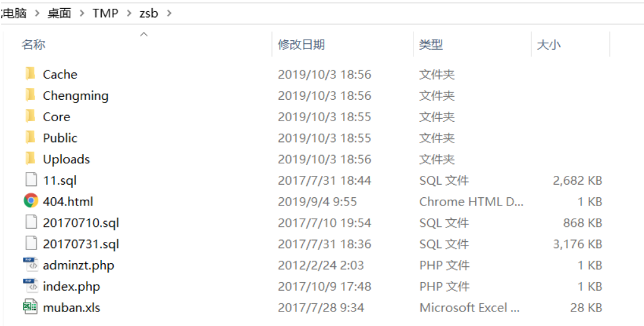Select the Chrome icon for 404.html
Viewport: 644px width, 326px height.
(31, 201)
